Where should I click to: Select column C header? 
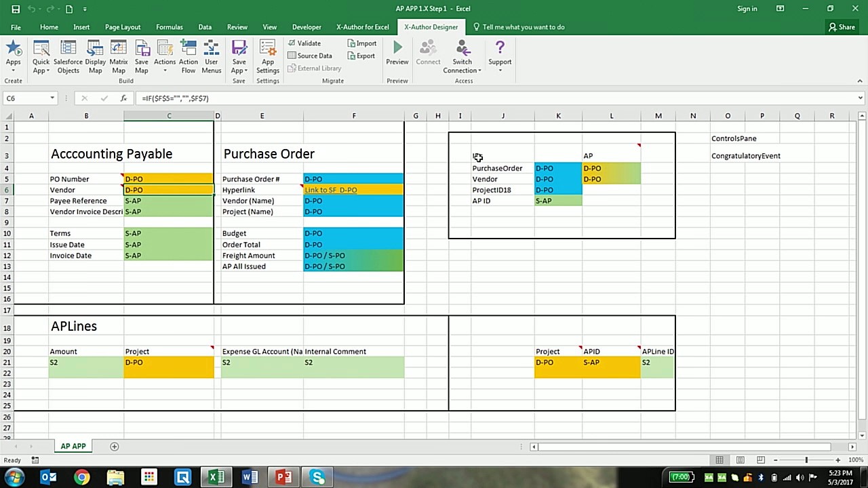click(x=169, y=116)
